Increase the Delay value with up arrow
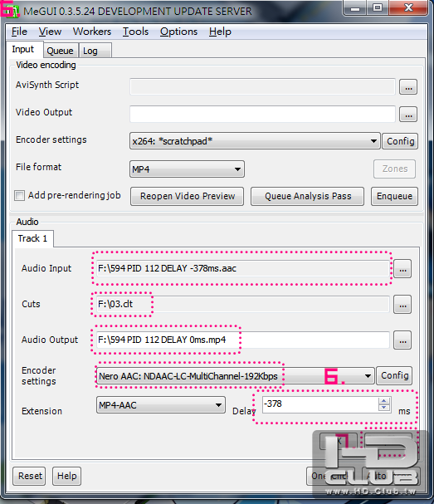Image resolution: width=434 pixels, height=504 pixels. coord(384,401)
